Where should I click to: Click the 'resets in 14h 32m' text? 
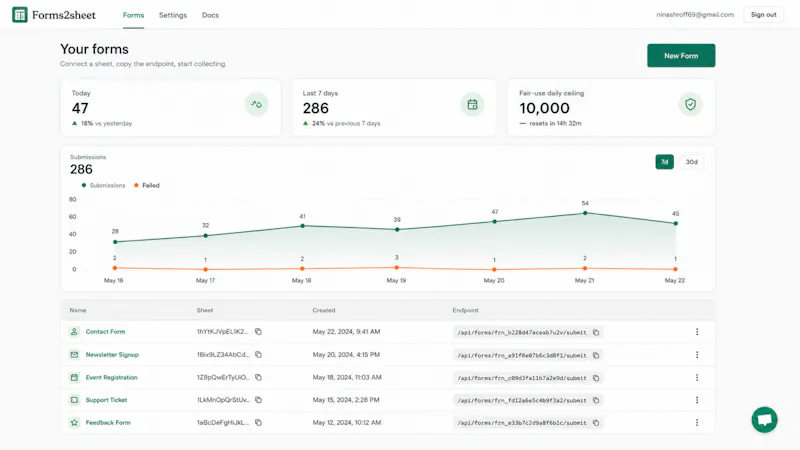pyautogui.click(x=555, y=123)
